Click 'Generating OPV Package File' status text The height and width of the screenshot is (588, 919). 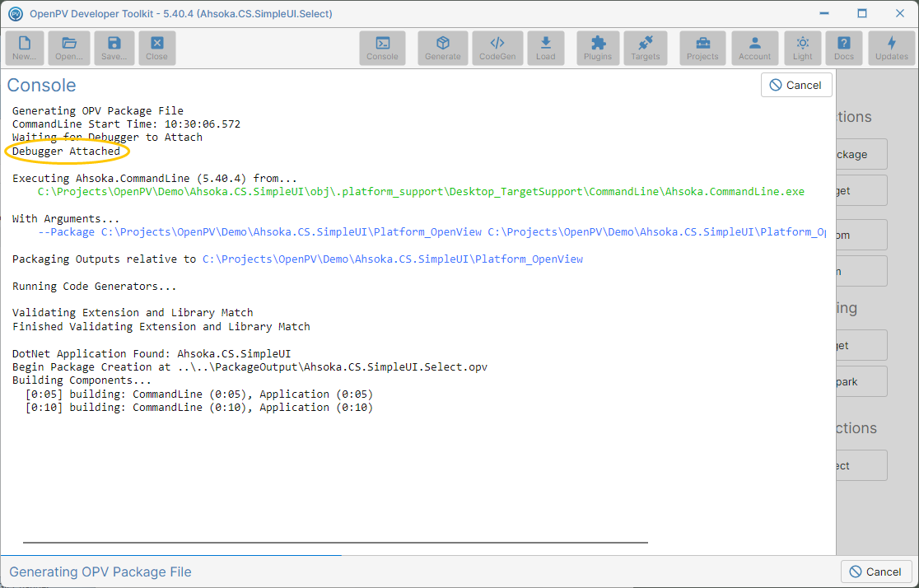tap(100, 572)
